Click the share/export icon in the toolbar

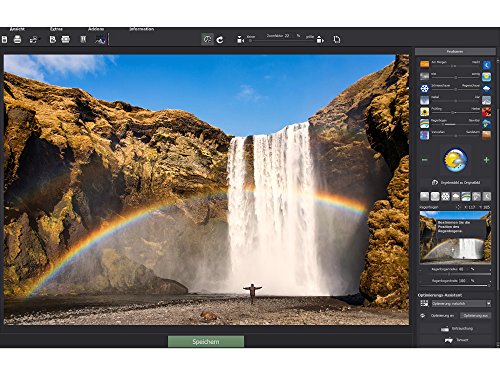[x=33, y=40]
